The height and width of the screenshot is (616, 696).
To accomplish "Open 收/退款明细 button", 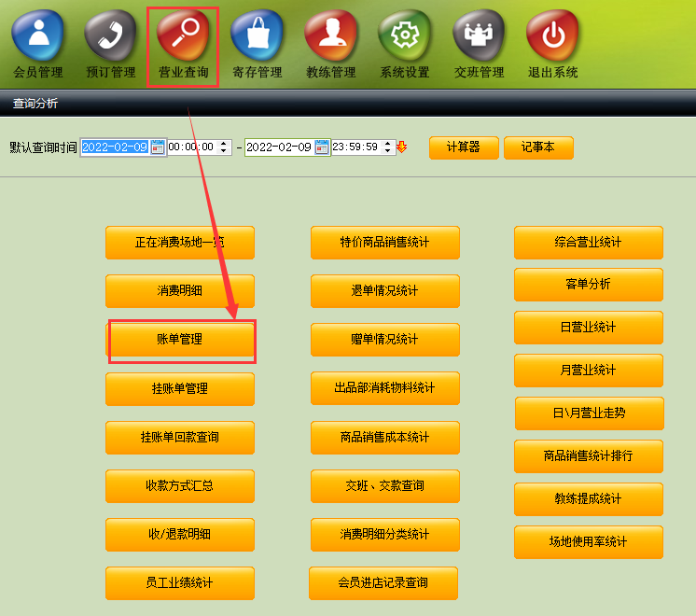I will tap(180, 534).
